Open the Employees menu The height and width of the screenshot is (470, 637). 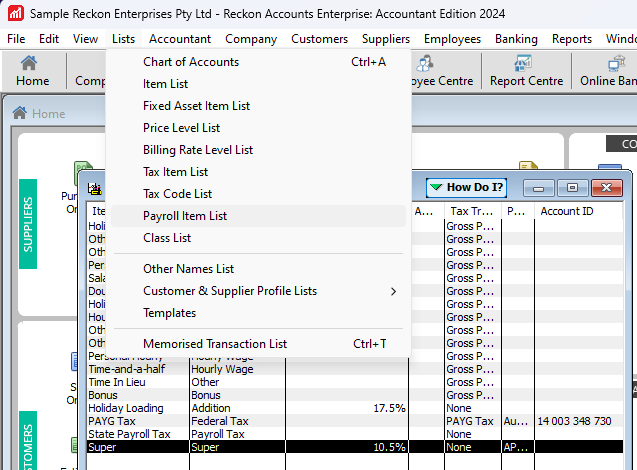click(x=453, y=39)
